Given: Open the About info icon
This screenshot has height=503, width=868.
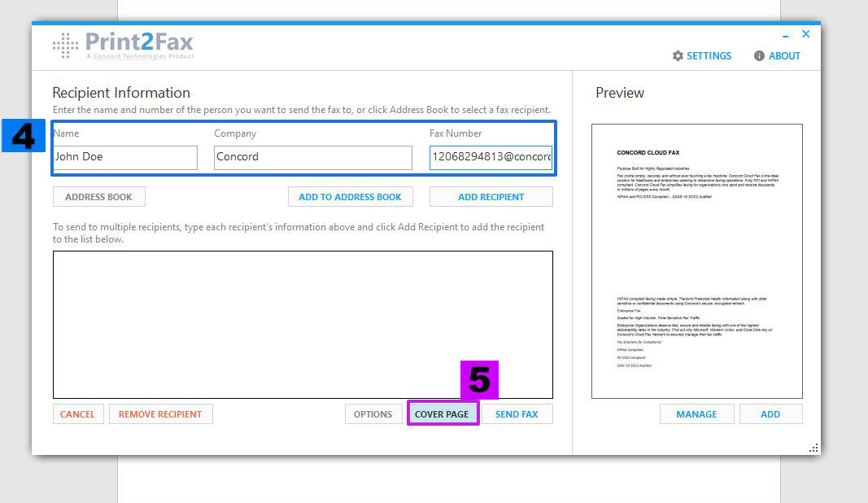Looking at the screenshot, I should [759, 56].
